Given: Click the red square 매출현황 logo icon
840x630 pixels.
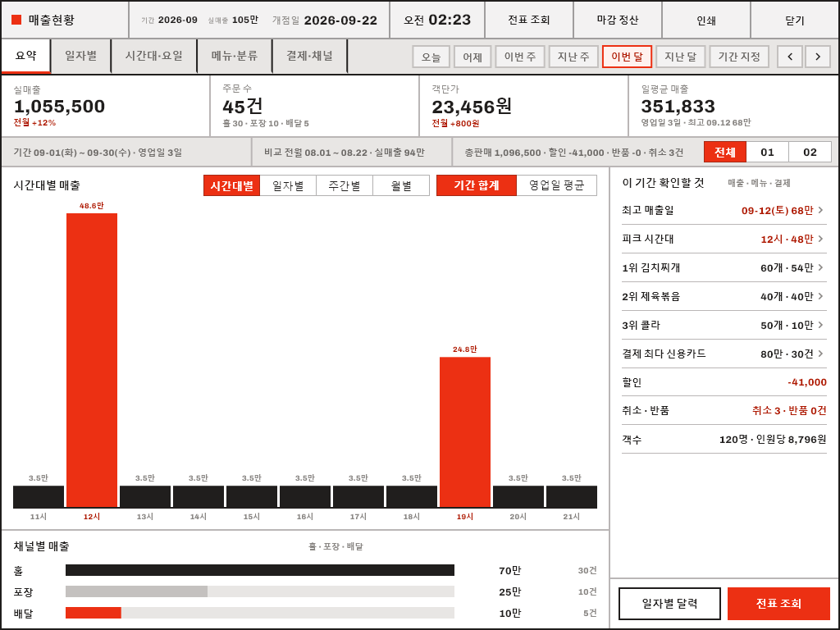Looking at the screenshot, I should [16, 20].
